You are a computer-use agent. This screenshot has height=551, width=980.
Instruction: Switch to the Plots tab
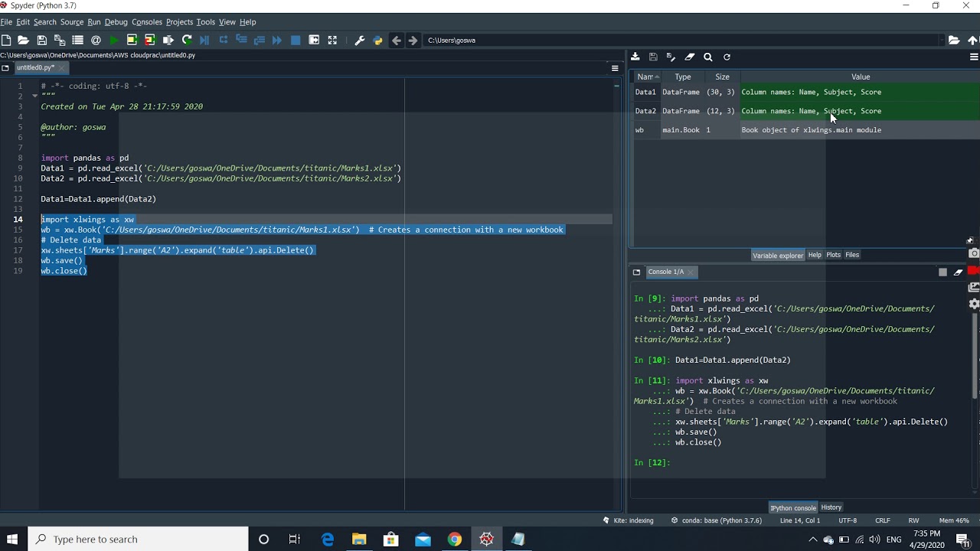pyautogui.click(x=833, y=255)
